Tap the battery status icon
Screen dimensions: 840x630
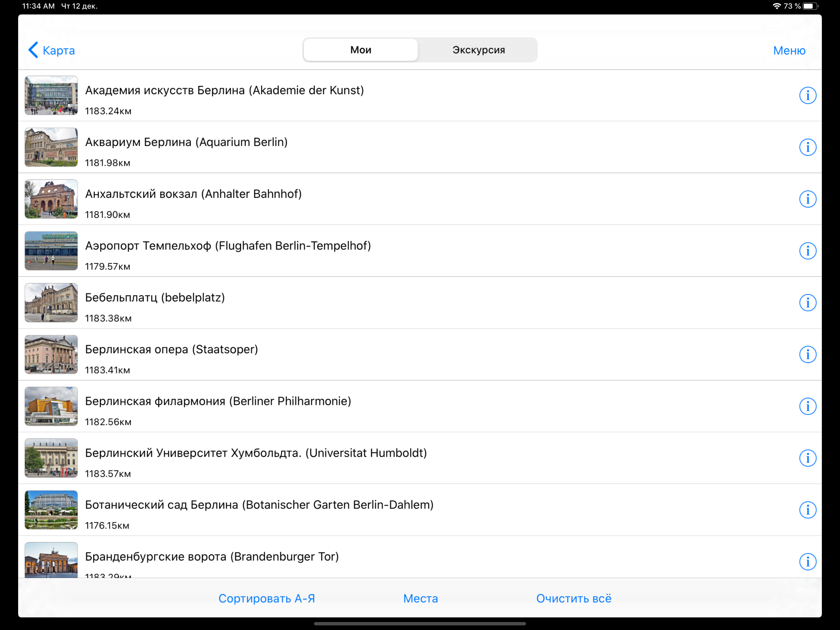click(x=810, y=6)
